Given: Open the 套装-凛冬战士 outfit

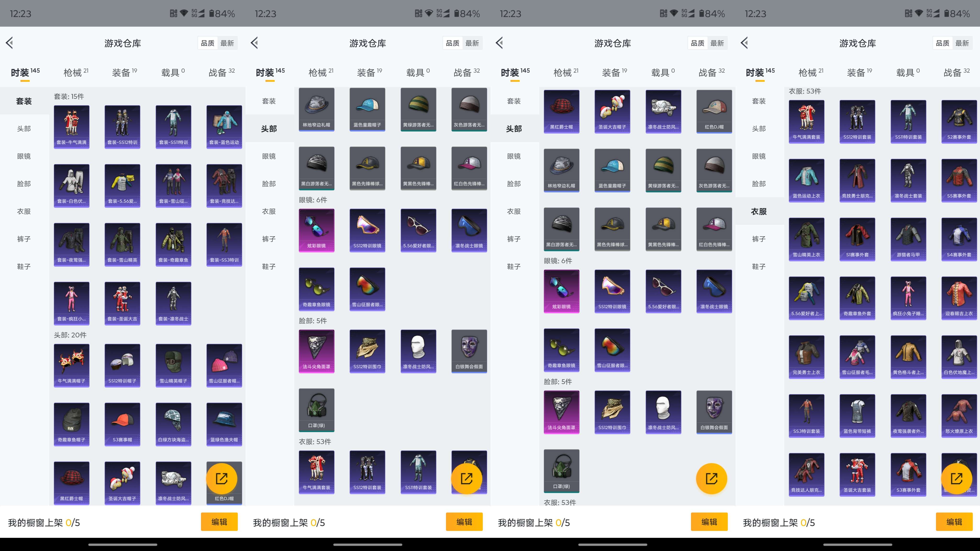Looking at the screenshot, I should click(x=173, y=303).
